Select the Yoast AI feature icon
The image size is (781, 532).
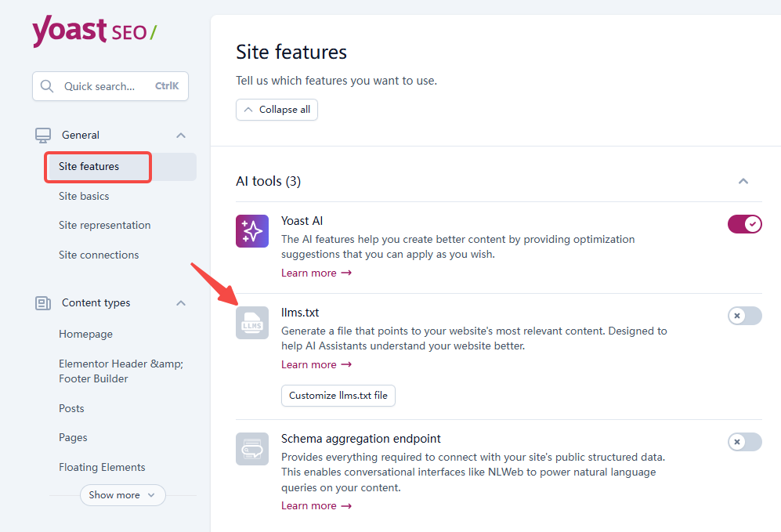[x=251, y=231]
